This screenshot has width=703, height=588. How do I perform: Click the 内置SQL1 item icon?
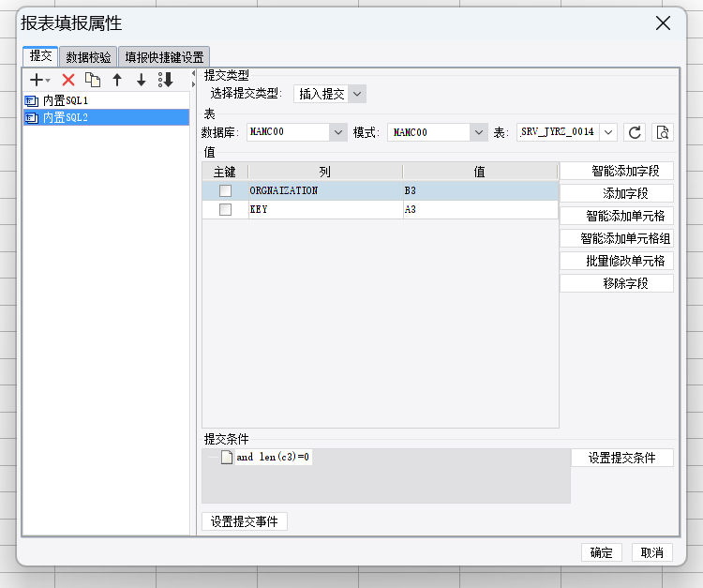point(31,101)
